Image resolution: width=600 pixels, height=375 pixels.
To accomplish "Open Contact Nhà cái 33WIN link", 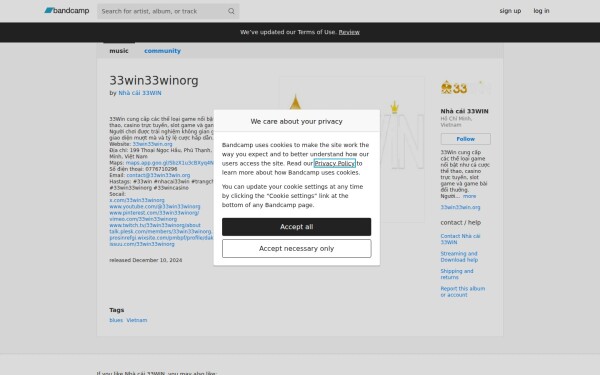I will tap(460, 239).
